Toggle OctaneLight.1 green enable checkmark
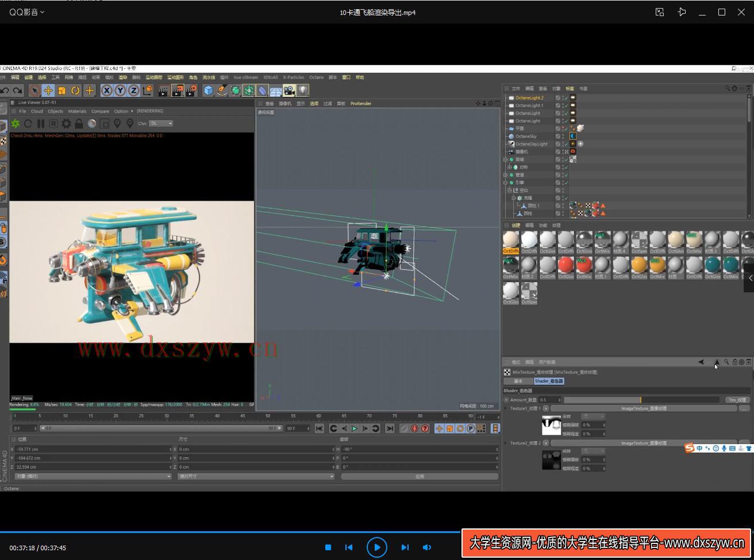This screenshot has height=560, width=754. [565, 106]
